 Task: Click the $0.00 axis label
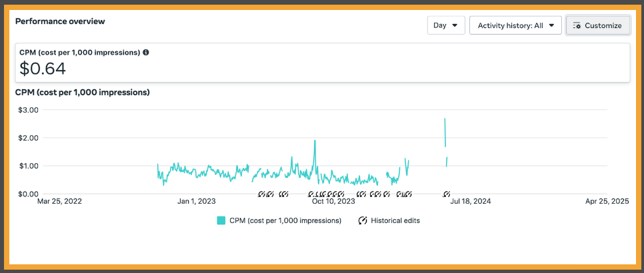(29, 194)
